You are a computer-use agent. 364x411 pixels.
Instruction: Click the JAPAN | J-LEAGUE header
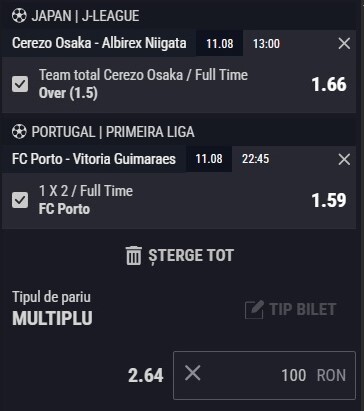85,16
